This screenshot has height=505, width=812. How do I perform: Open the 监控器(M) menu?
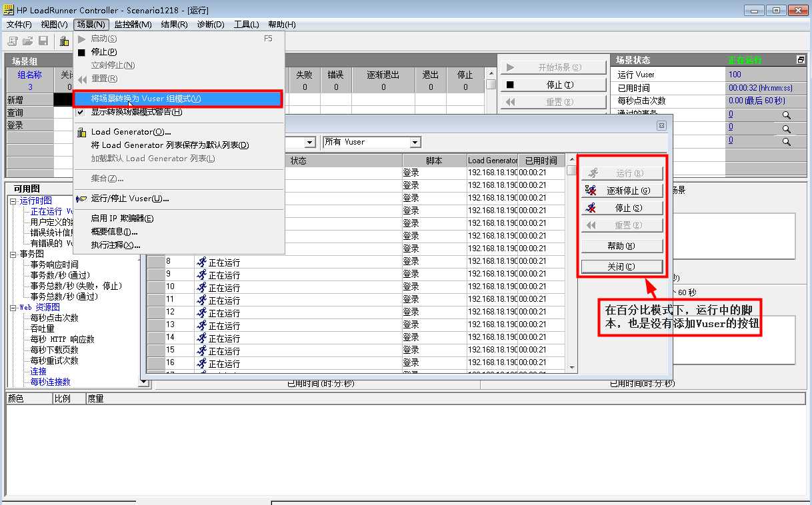[x=133, y=25]
